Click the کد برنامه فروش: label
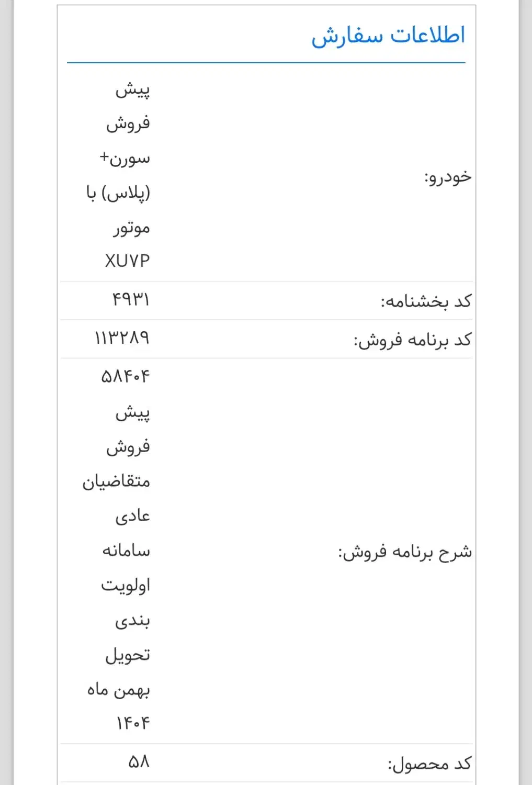Image resolution: width=532 pixels, height=785 pixels. tap(412, 340)
